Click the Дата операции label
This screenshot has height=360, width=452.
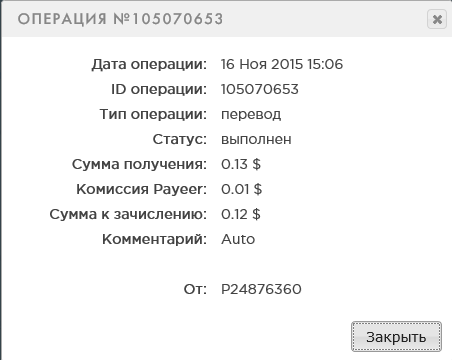coord(149,64)
